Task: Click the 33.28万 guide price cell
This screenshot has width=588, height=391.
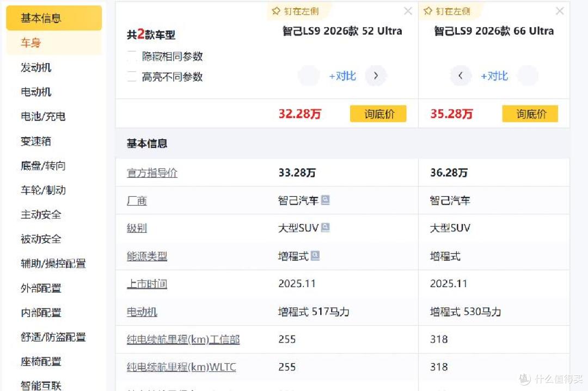Action: pos(297,172)
